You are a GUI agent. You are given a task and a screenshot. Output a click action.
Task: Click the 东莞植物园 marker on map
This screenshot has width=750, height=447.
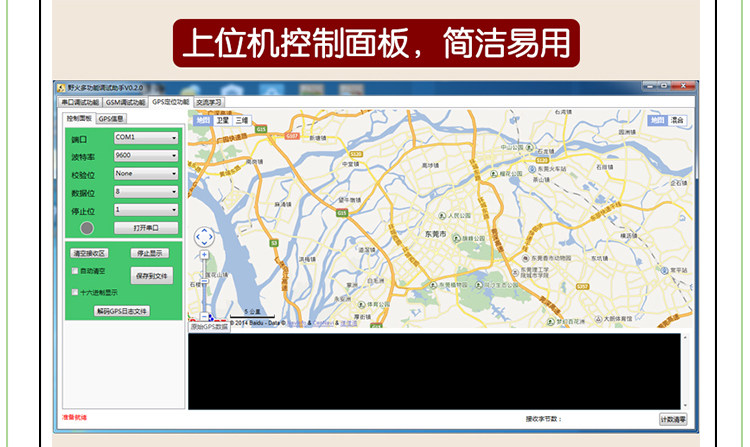[x=433, y=285]
